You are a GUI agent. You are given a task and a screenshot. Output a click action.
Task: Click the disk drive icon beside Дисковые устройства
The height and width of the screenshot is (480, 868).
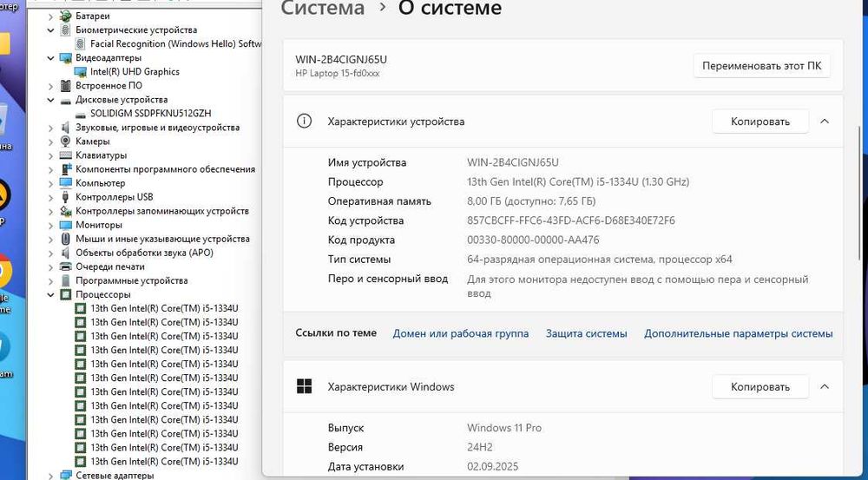[x=66, y=100]
